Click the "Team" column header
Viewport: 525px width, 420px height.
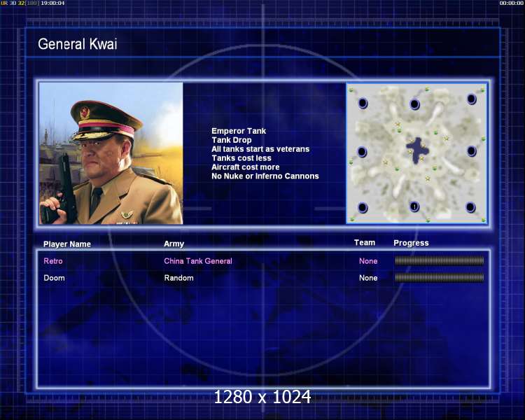pos(365,243)
